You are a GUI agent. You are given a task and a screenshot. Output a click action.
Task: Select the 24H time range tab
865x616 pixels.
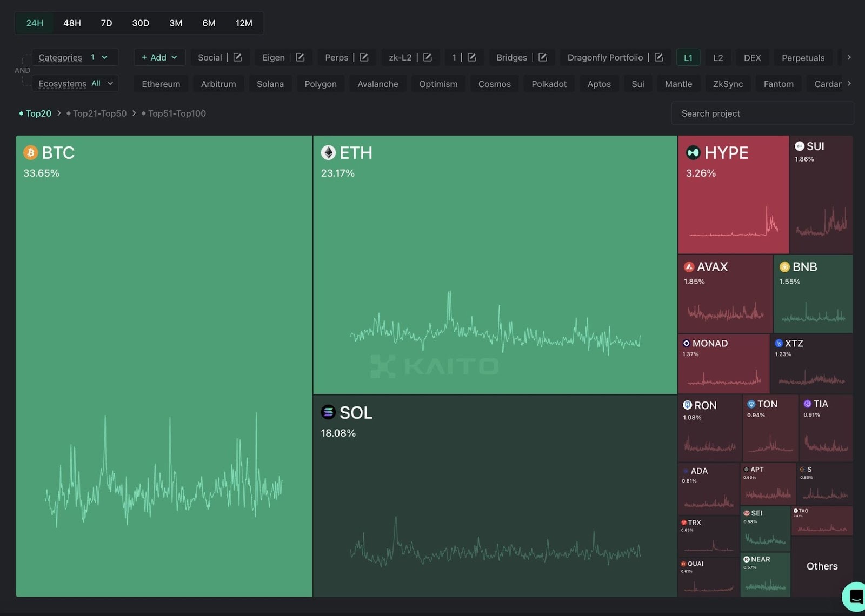pos(35,23)
